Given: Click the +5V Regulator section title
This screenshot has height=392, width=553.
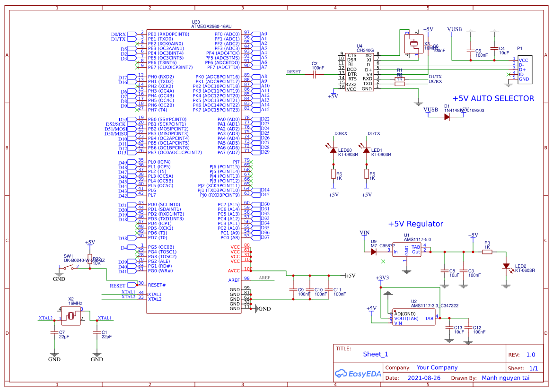Looking at the screenshot, I should pos(415,224).
